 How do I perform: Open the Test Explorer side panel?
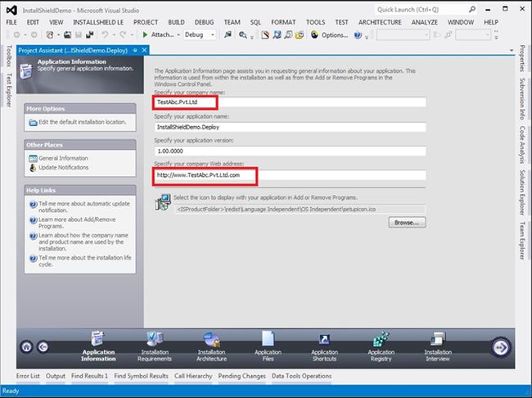(x=9, y=90)
